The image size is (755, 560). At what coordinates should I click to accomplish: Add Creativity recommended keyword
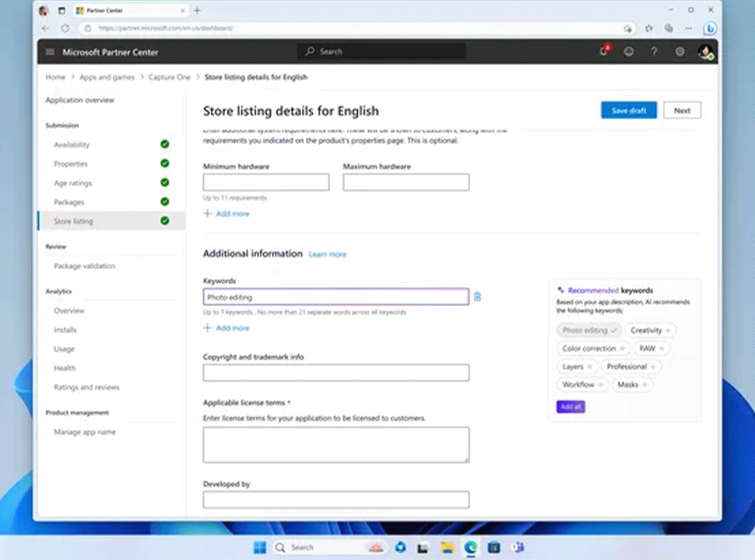pyautogui.click(x=650, y=331)
